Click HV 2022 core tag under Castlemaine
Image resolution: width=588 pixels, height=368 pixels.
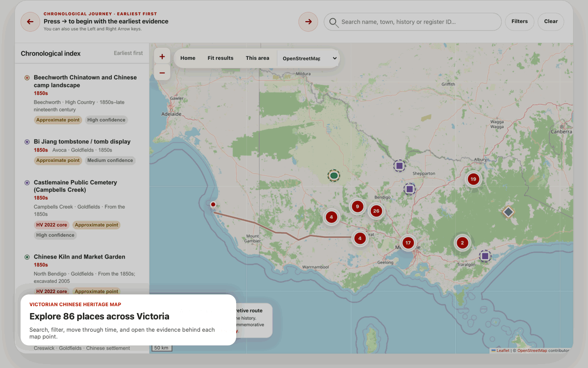[51, 225]
